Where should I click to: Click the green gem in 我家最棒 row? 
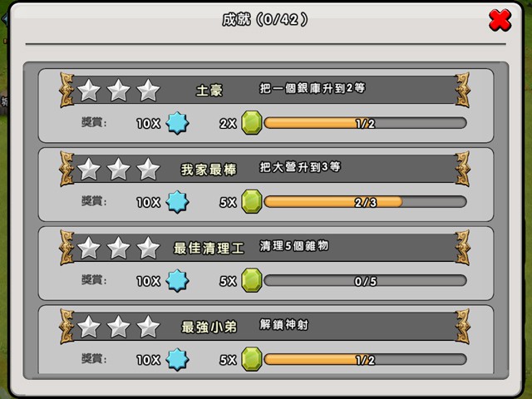[252, 201]
